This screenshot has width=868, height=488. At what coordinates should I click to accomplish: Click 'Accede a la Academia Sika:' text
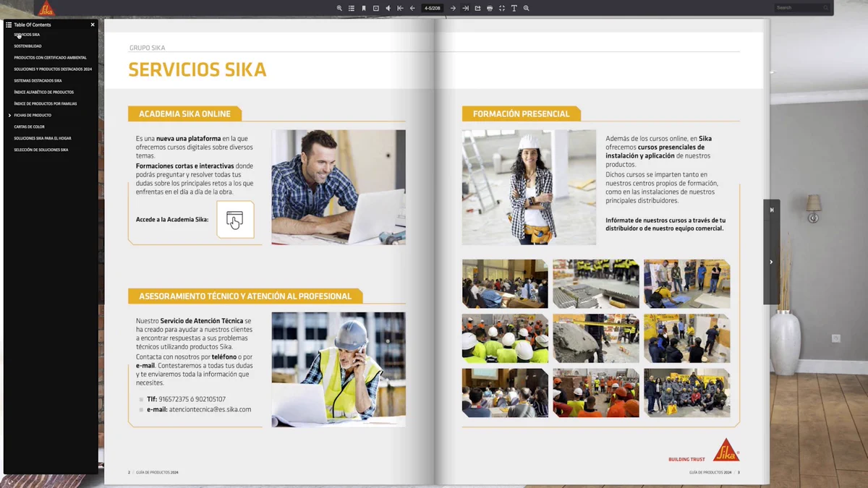172,219
